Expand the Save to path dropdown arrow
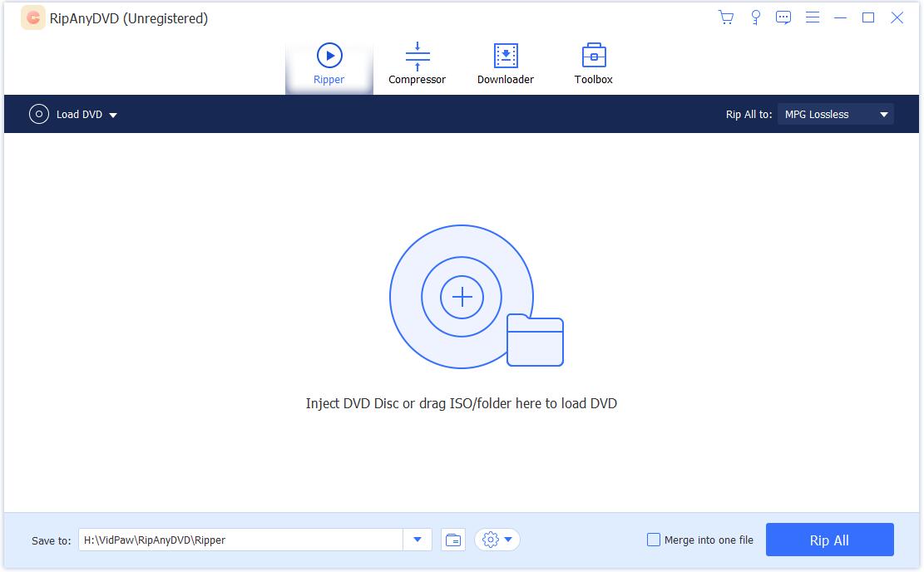The image size is (924, 572). tap(418, 540)
